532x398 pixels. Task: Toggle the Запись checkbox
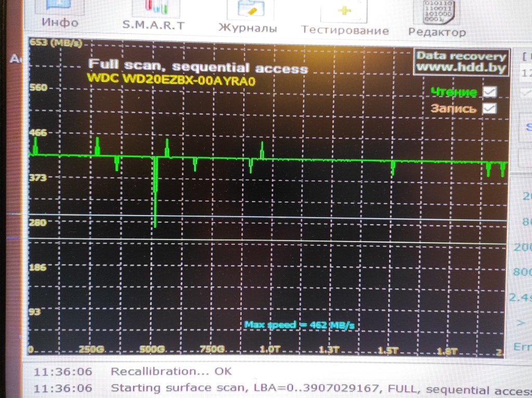(x=489, y=109)
